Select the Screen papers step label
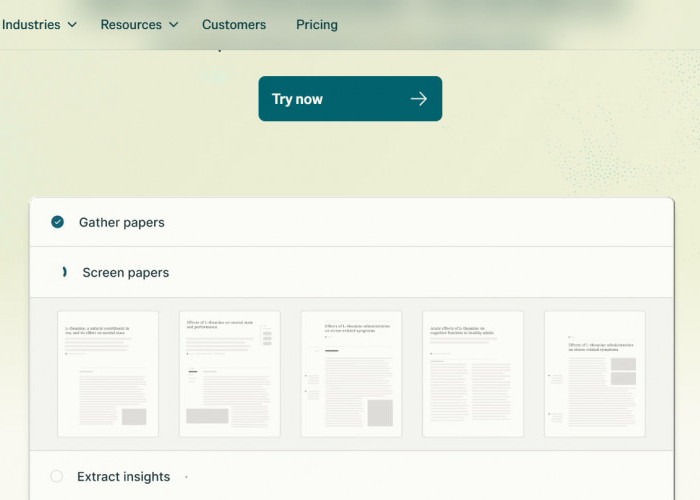Image resolution: width=700 pixels, height=500 pixels. 125,272
